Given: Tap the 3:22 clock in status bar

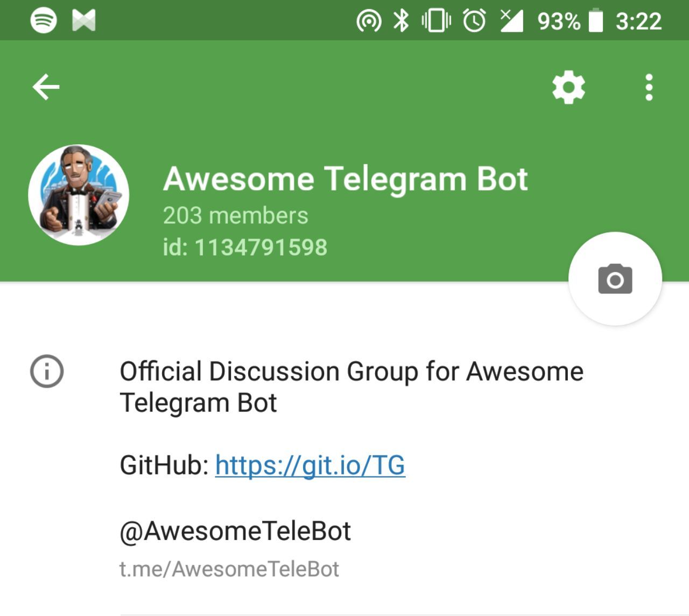Looking at the screenshot, I should [x=638, y=22].
